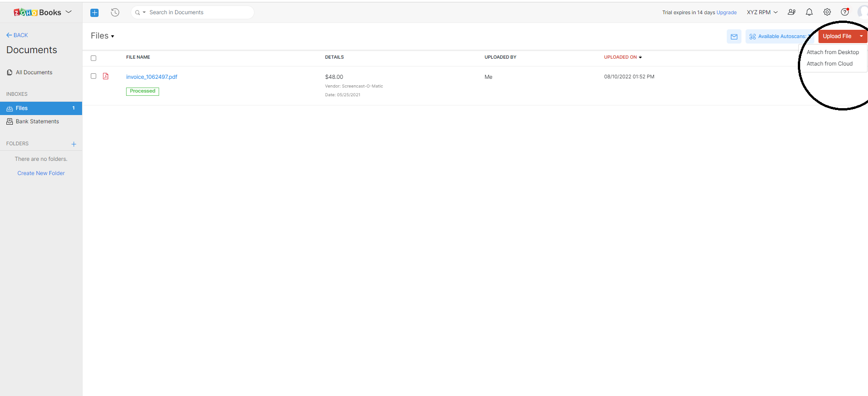This screenshot has width=868, height=396.
Task: Click the inbox email envelope icon
Action: (x=734, y=37)
